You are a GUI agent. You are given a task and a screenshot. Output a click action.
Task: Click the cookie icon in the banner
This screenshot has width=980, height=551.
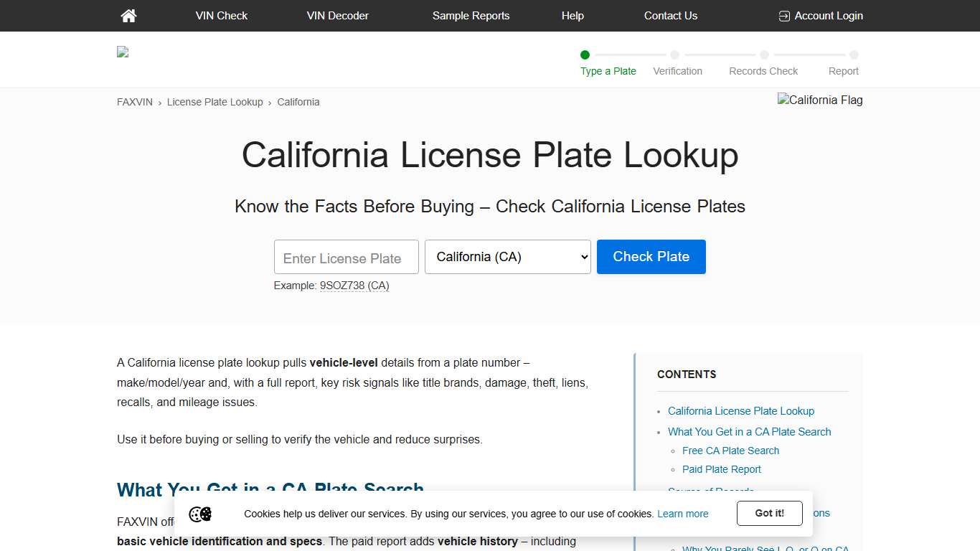tap(200, 514)
